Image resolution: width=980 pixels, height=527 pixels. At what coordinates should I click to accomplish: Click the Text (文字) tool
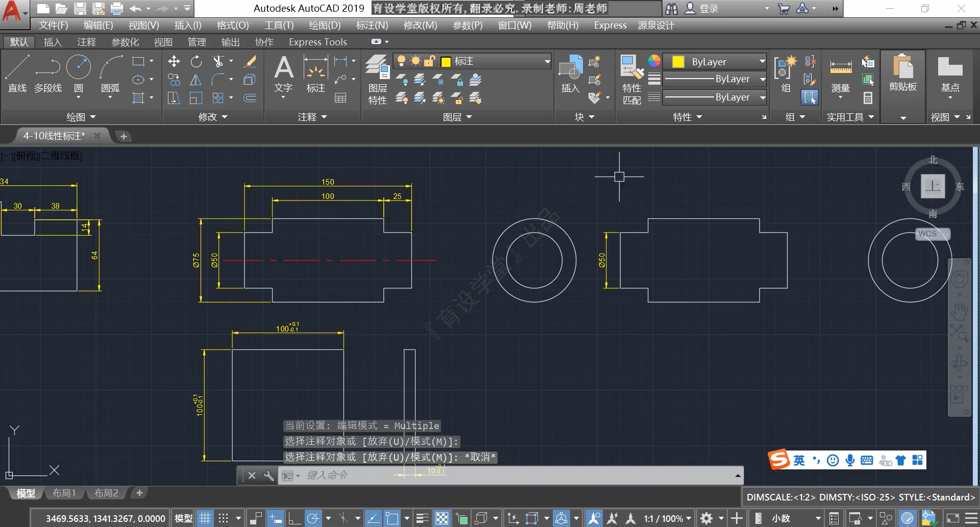(283, 74)
